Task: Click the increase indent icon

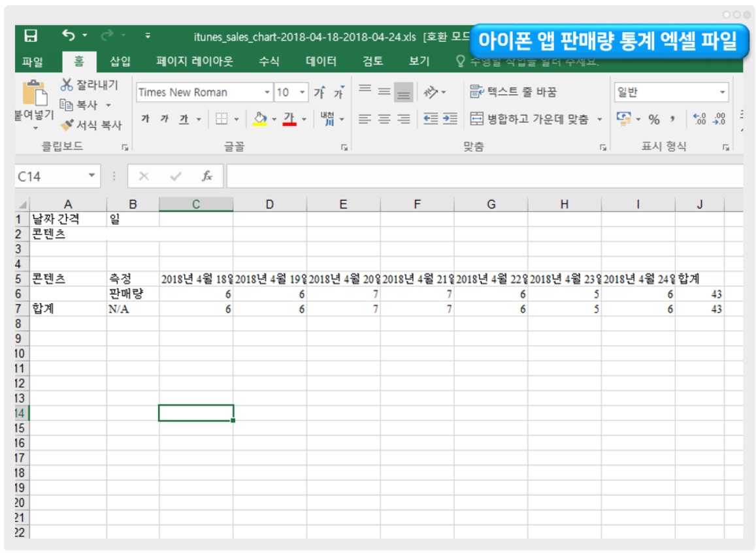Action: (450, 118)
